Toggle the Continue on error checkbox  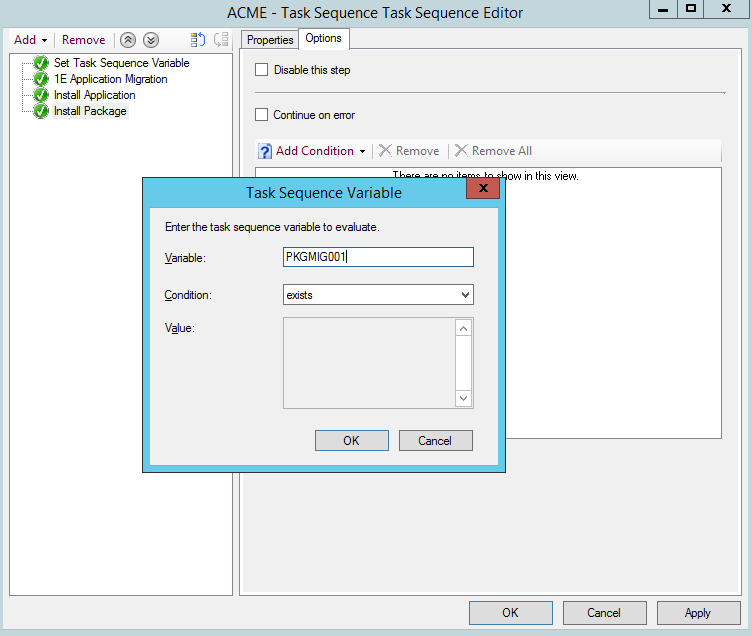262,115
